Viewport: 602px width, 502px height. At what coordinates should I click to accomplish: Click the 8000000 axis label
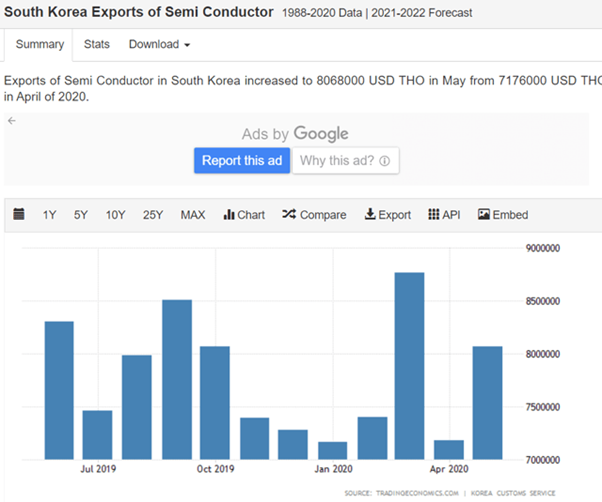tap(543, 354)
